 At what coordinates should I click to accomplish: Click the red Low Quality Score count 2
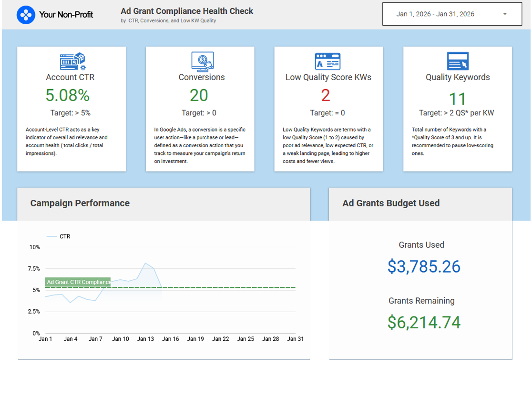(x=326, y=96)
